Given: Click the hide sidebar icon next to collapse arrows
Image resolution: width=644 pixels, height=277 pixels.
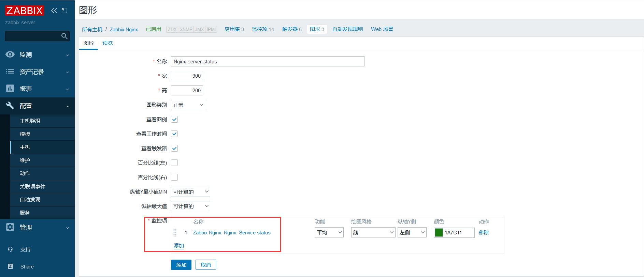Looking at the screenshot, I should point(64,11).
